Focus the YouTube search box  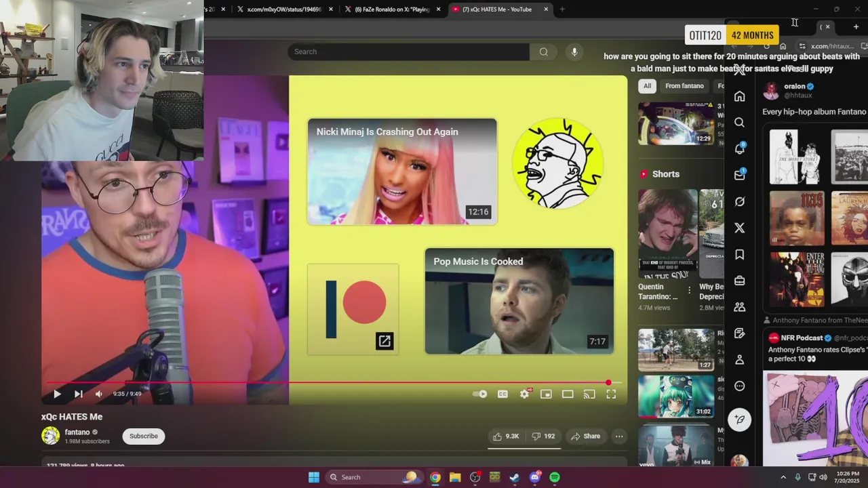408,52
